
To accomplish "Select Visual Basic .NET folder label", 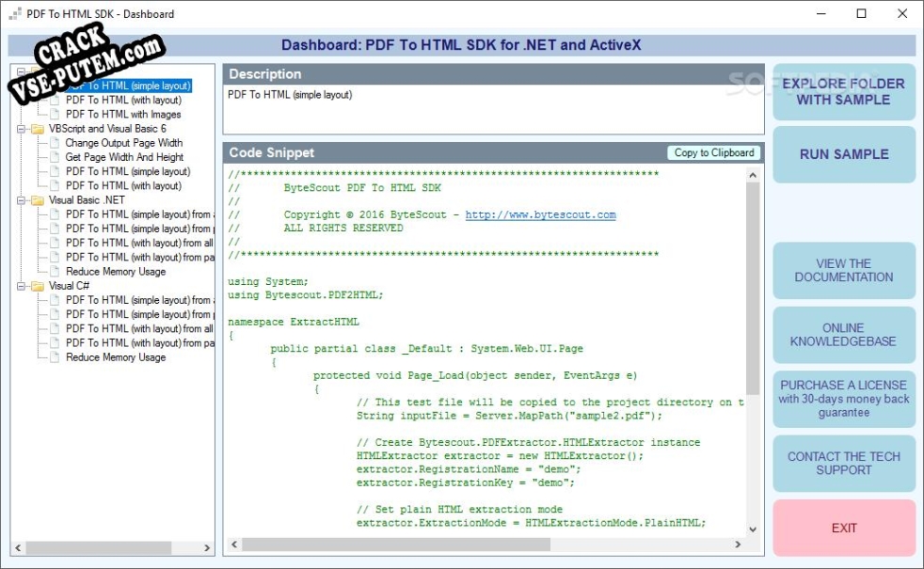I will click(x=87, y=200).
